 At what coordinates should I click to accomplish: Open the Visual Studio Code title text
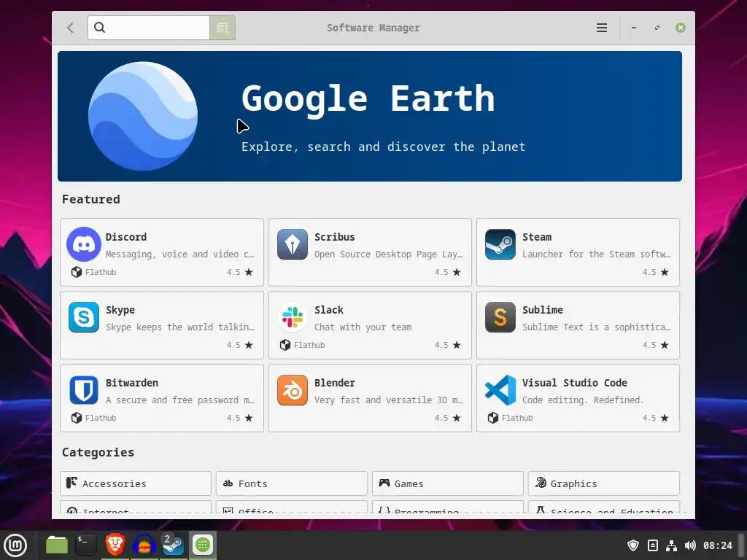click(x=575, y=383)
